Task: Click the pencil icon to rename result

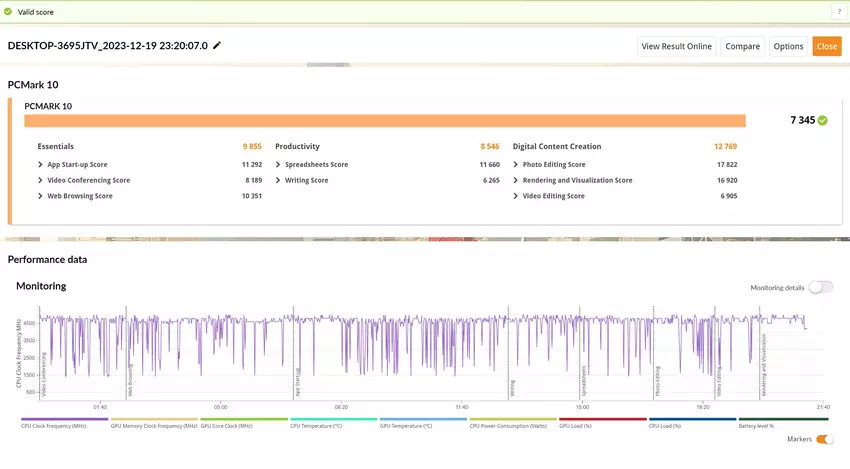Action: pos(217,46)
